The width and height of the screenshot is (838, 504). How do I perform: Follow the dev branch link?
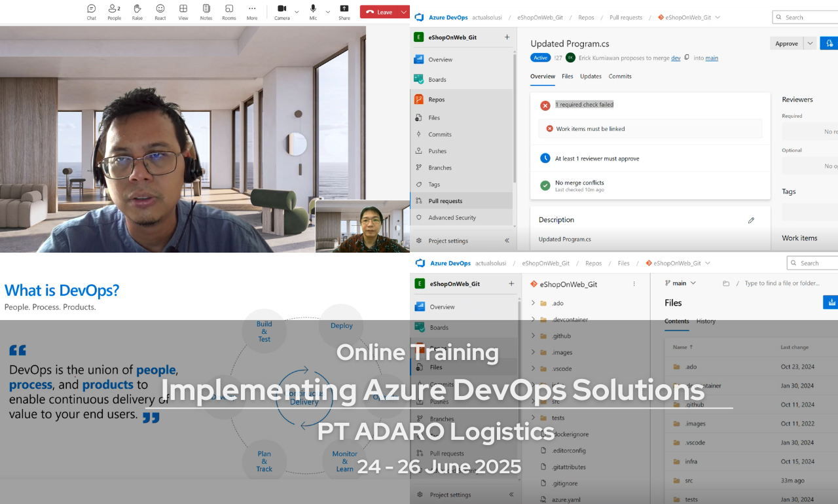point(676,58)
